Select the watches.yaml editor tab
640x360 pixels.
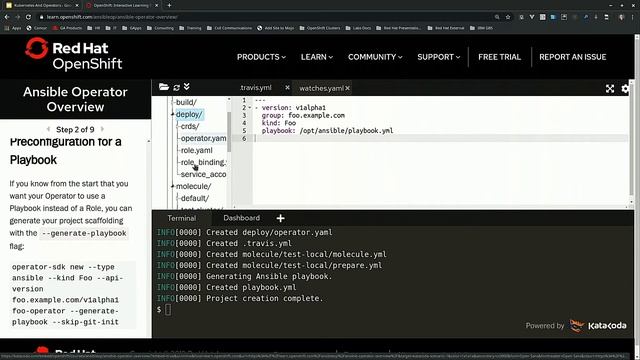tap(321, 88)
